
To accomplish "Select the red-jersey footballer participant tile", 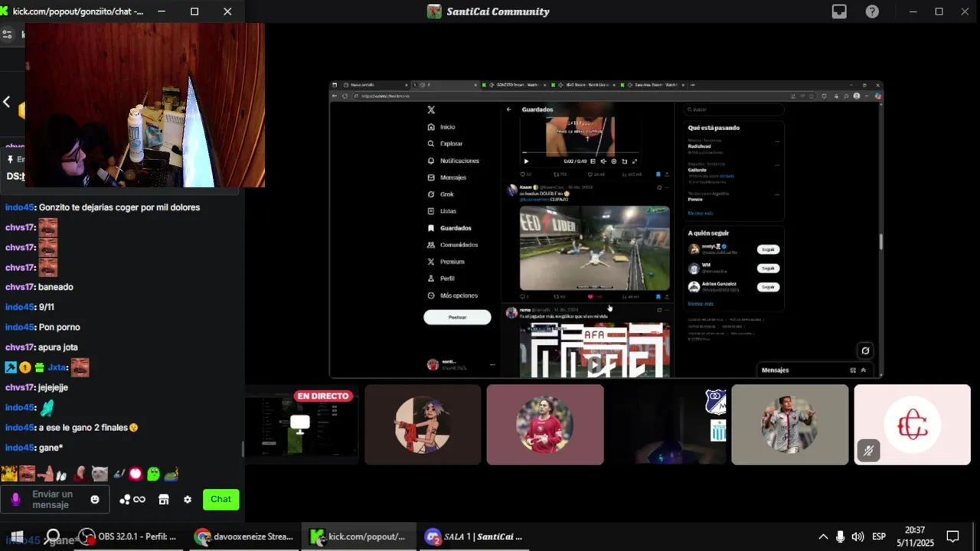I will click(545, 425).
